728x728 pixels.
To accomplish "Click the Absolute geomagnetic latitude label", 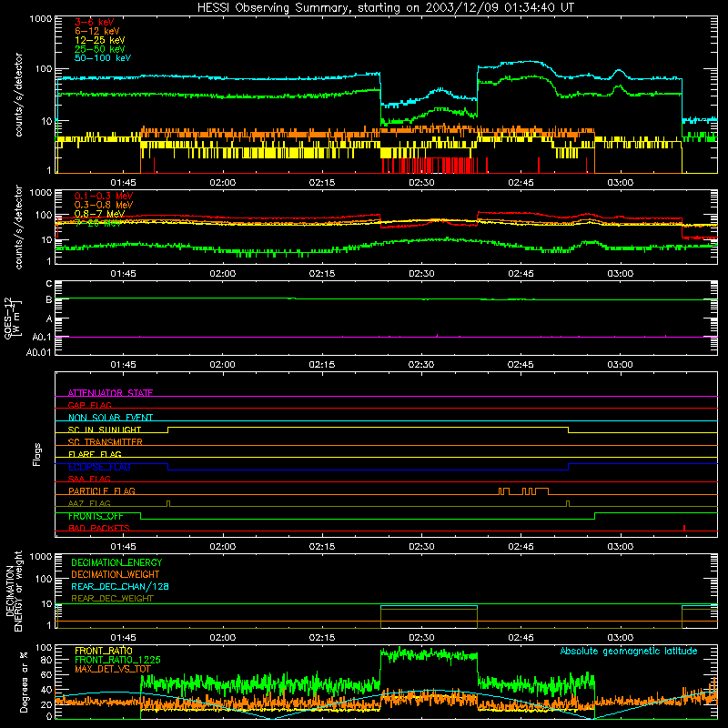I will 629,652.
